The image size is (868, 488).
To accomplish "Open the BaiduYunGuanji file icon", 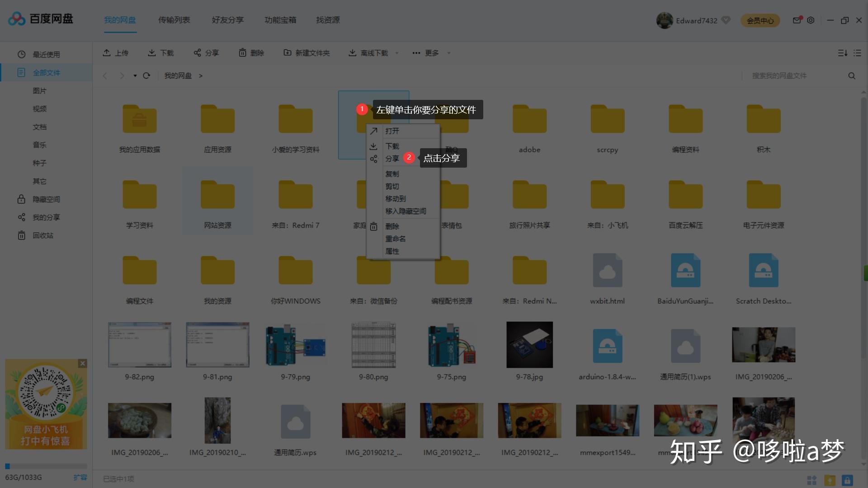I will [x=685, y=270].
